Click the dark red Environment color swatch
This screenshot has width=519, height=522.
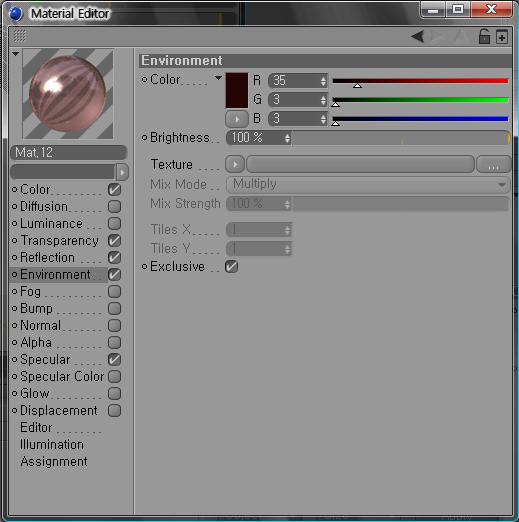pos(237,90)
